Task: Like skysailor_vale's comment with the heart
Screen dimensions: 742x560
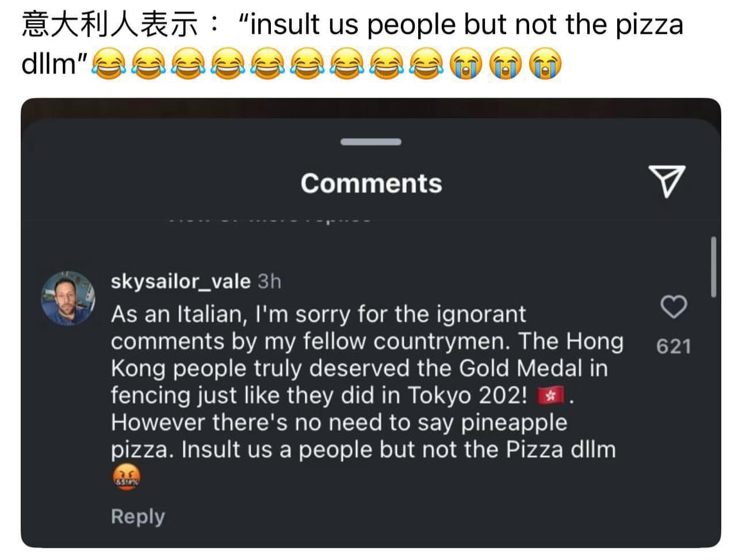Action: (673, 306)
